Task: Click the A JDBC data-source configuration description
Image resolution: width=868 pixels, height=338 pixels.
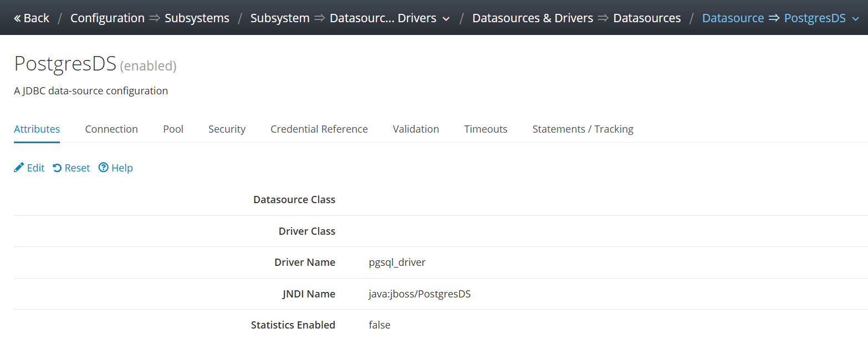Action: 91,90
